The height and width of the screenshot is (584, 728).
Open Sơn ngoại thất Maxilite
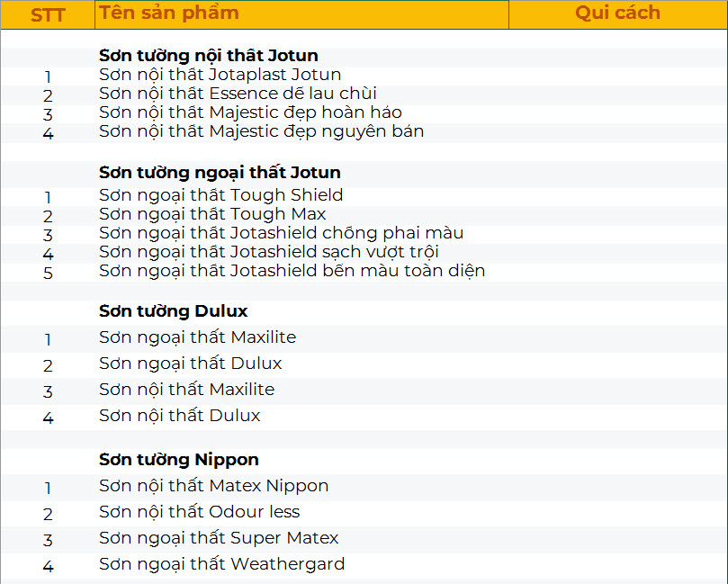[200, 337]
